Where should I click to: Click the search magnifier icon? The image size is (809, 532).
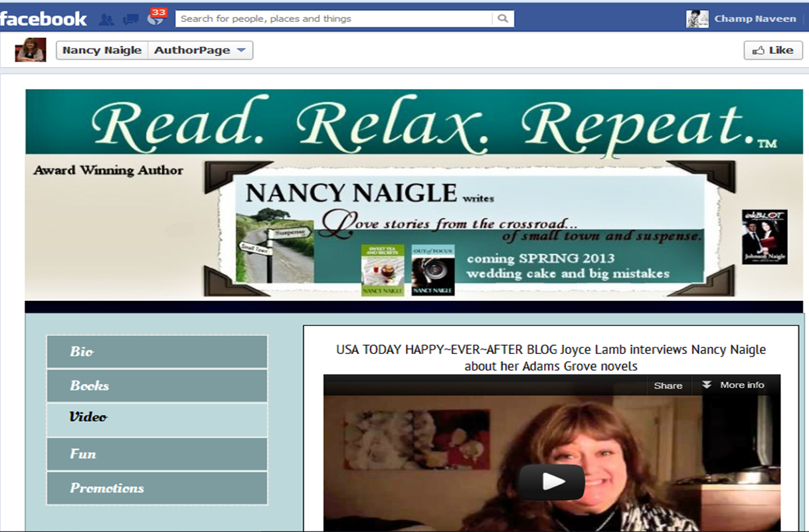[x=503, y=19]
